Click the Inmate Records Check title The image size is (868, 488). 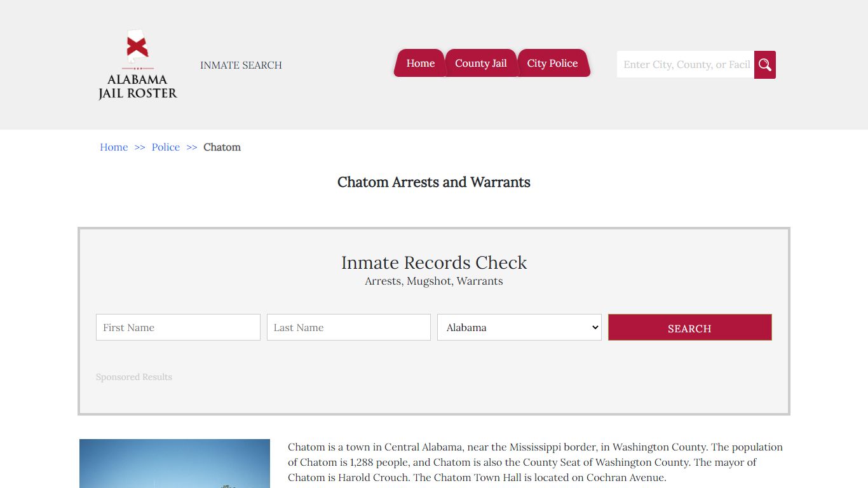tap(434, 262)
